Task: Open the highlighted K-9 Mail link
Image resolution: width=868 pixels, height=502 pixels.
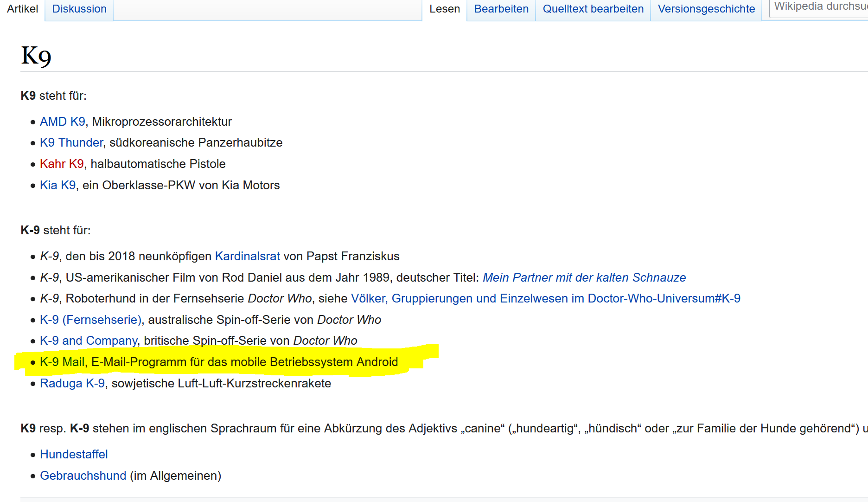Action: (62, 362)
